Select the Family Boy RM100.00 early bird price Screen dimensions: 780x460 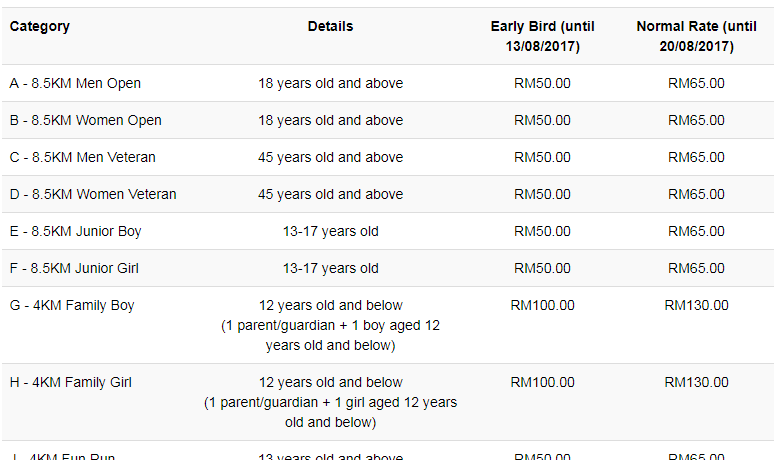click(542, 305)
